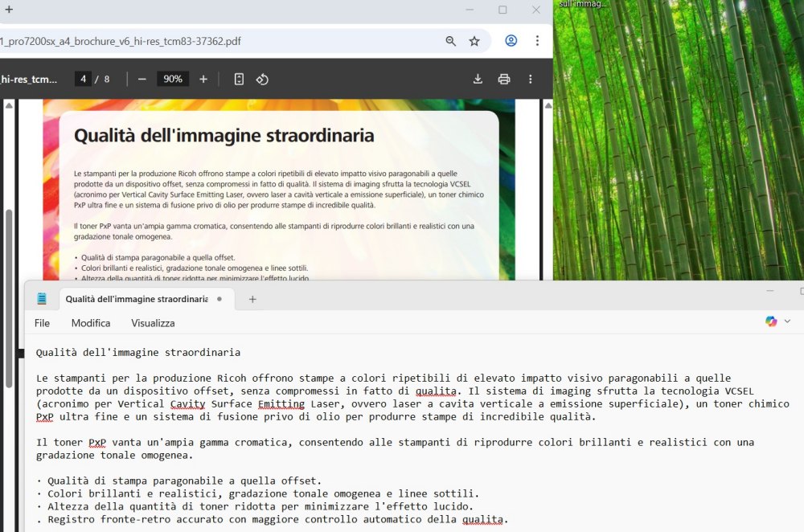Minimize the browser window
This screenshot has width=804, height=532.
click(470, 10)
